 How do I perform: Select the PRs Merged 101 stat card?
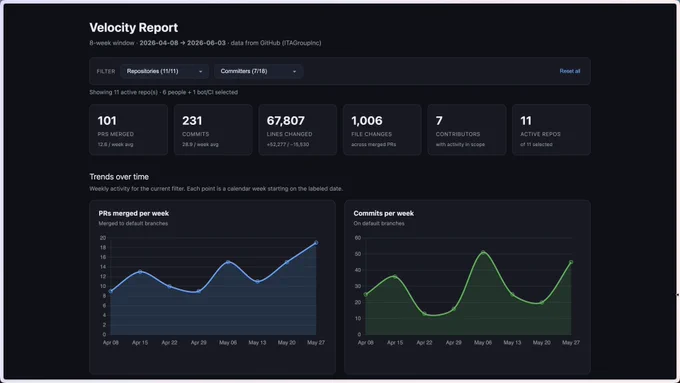[x=128, y=130]
